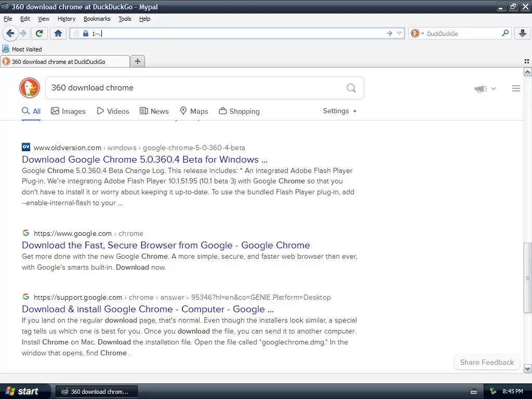Click the Share Feedback button
Viewport: 532px width, 399px height.
487,362
